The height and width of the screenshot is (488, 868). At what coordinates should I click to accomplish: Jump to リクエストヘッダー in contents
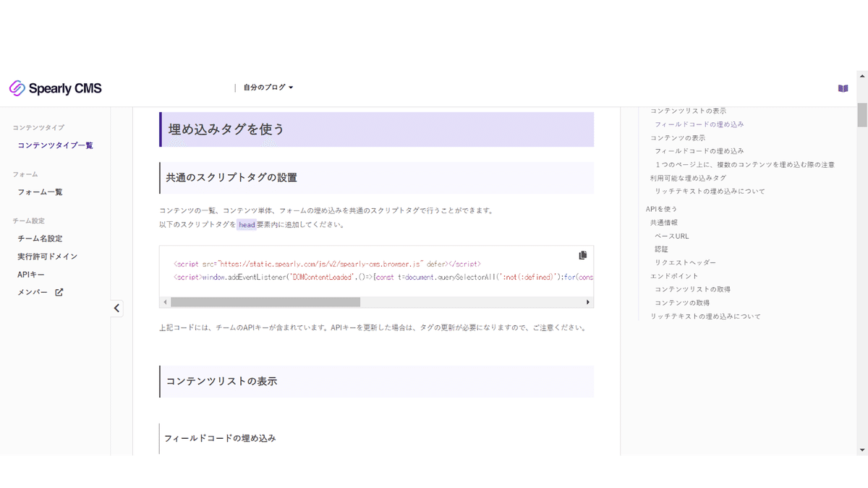coord(685,262)
